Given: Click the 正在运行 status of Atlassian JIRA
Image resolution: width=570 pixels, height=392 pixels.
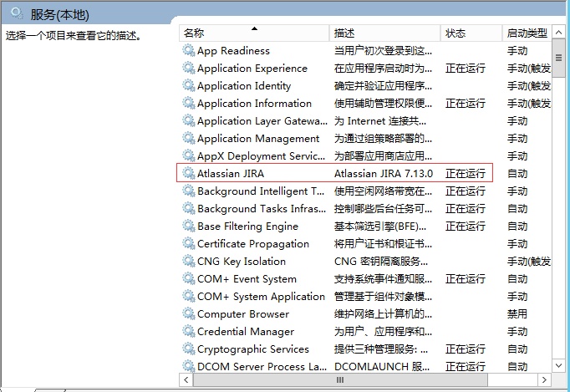Looking at the screenshot, I should (x=466, y=174).
